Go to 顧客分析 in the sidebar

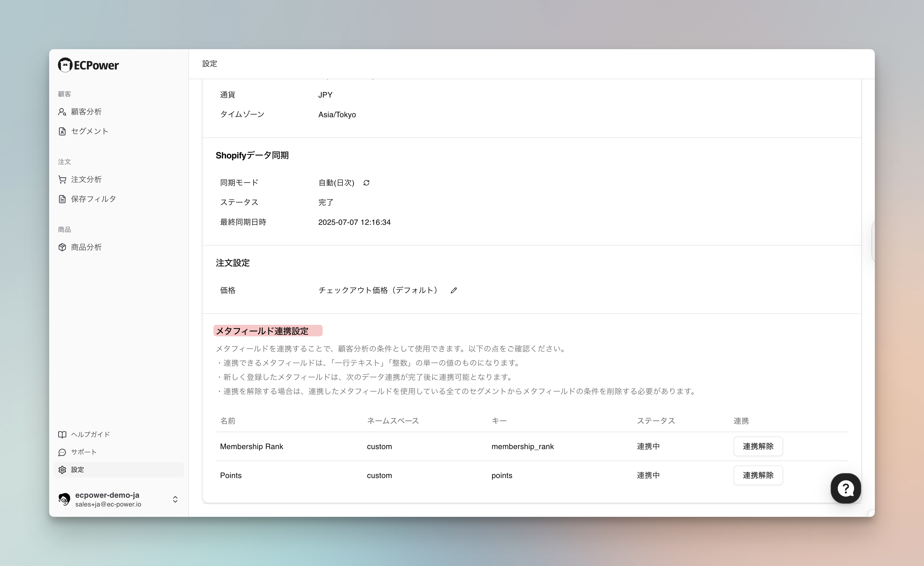(x=86, y=112)
